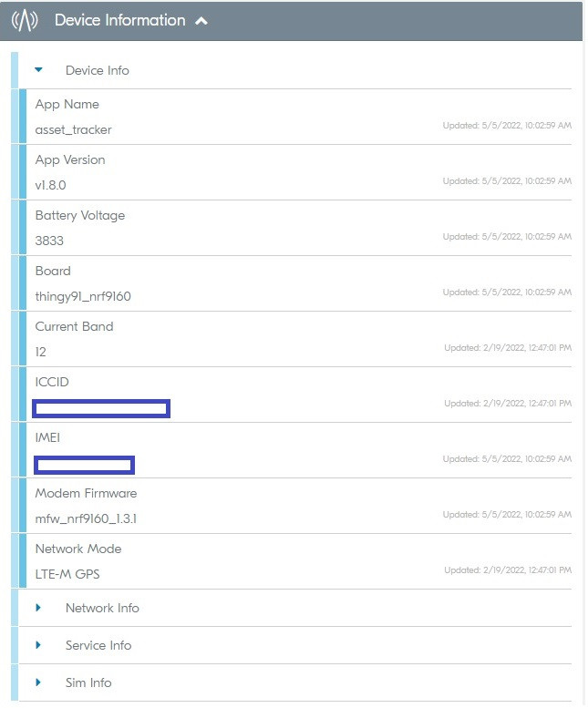The height and width of the screenshot is (708, 588).
Task: Select the v1.8.0 App Version value
Action: (x=51, y=185)
